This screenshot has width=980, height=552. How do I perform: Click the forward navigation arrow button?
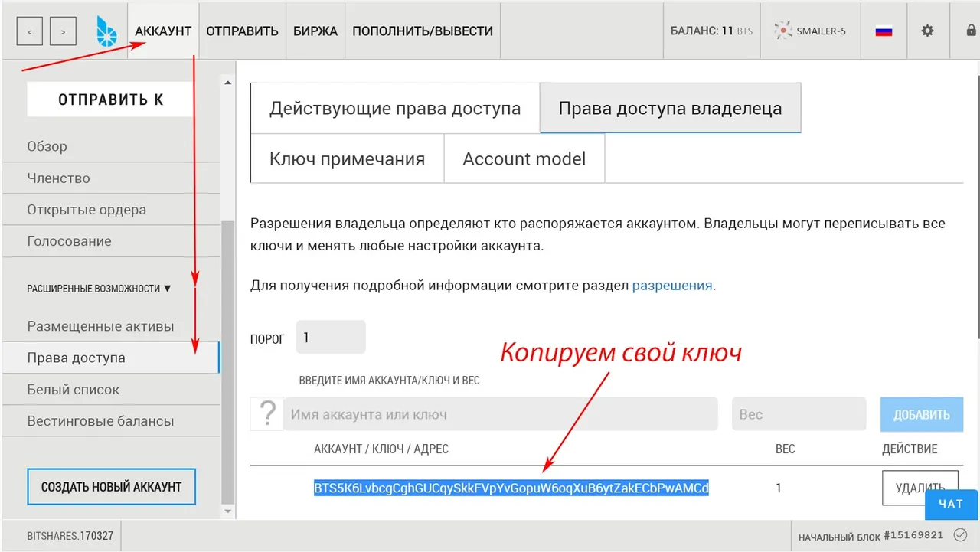[x=63, y=31]
